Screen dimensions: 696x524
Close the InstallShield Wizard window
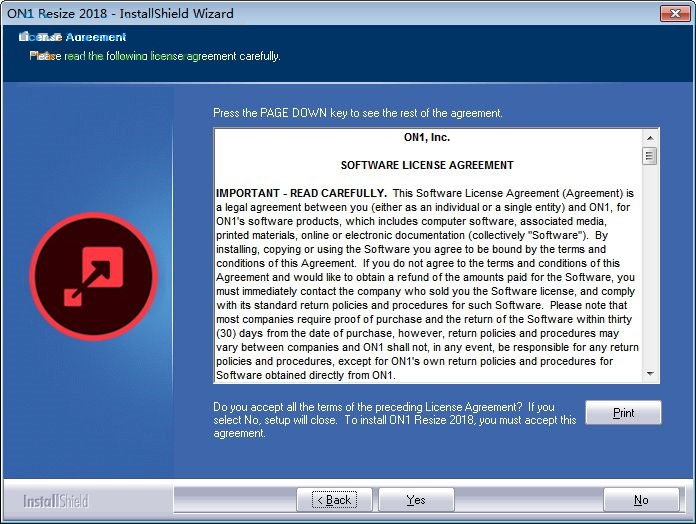tap(675, 13)
